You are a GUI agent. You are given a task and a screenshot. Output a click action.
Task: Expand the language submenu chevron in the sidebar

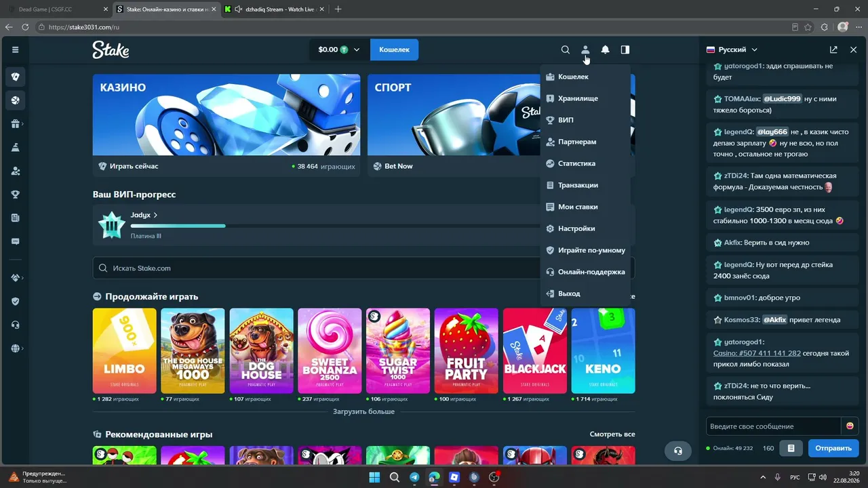pos(22,348)
